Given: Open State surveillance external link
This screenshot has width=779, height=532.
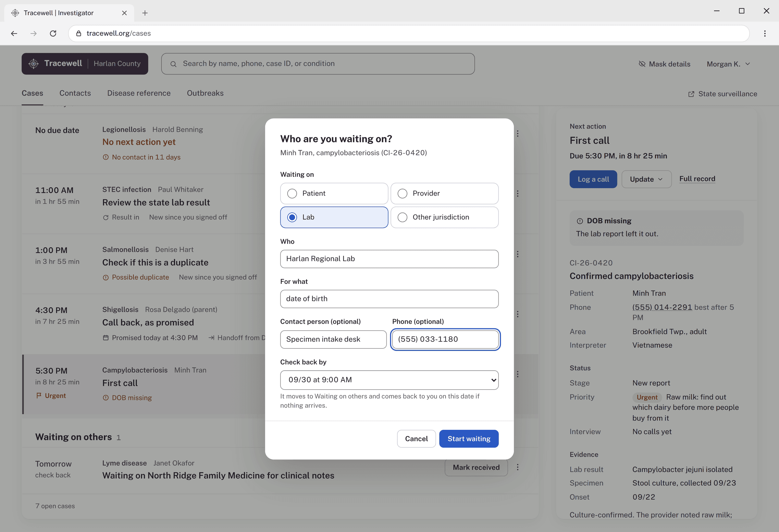Looking at the screenshot, I should click(x=722, y=94).
